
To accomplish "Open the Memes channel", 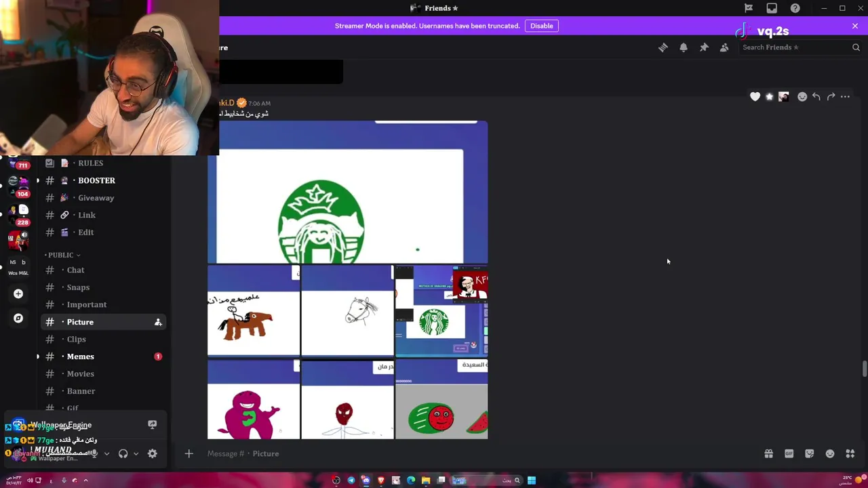I will [102, 357].
